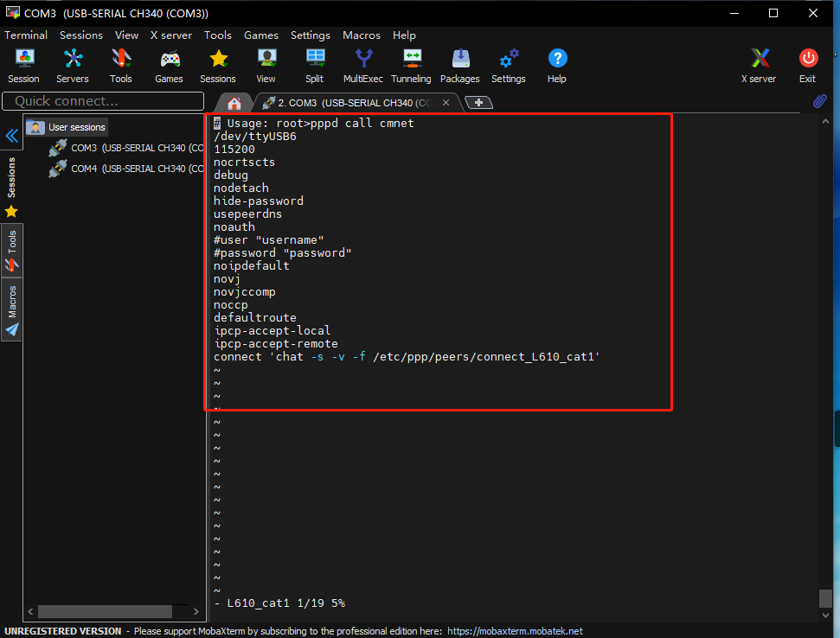Open the Tools menu
Image resolution: width=840 pixels, height=638 pixels.
[217, 35]
